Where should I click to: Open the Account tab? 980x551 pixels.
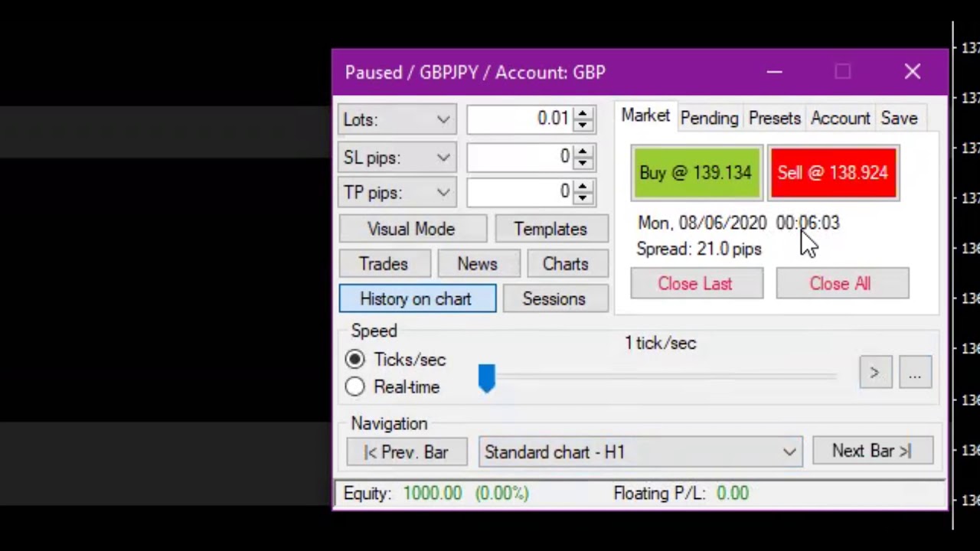[840, 118]
